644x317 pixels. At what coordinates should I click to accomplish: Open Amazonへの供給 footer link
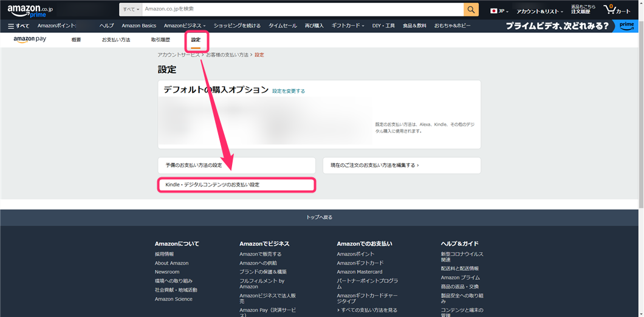point(258,263)
